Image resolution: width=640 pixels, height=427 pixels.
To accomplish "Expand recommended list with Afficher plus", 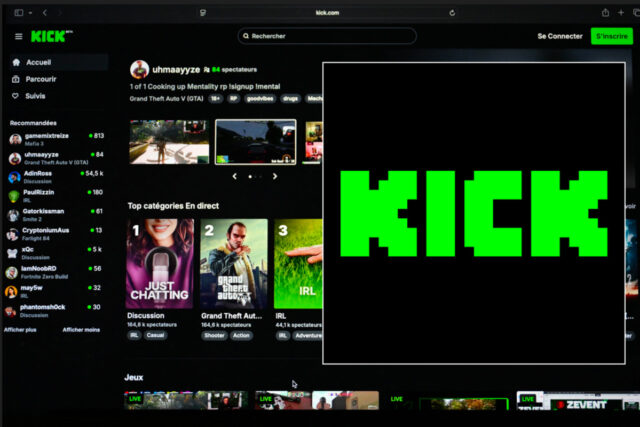I will point(20,329).
